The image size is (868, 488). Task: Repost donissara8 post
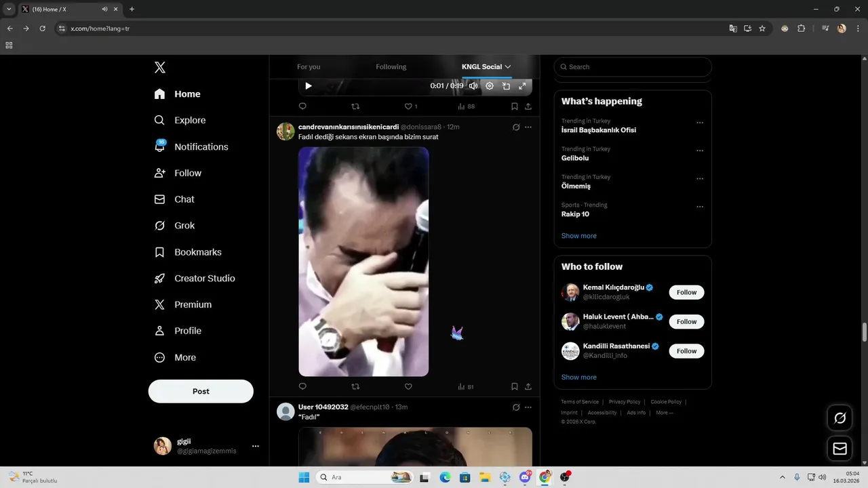(x=355, y=386)
